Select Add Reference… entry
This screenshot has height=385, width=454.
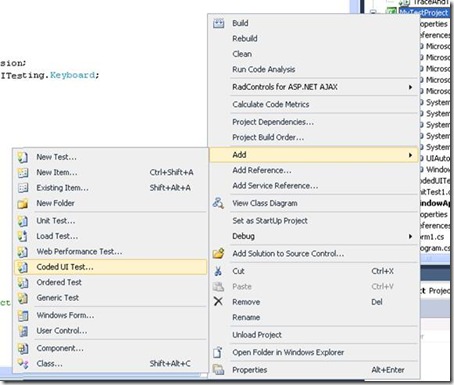click(x=262, y=170)
